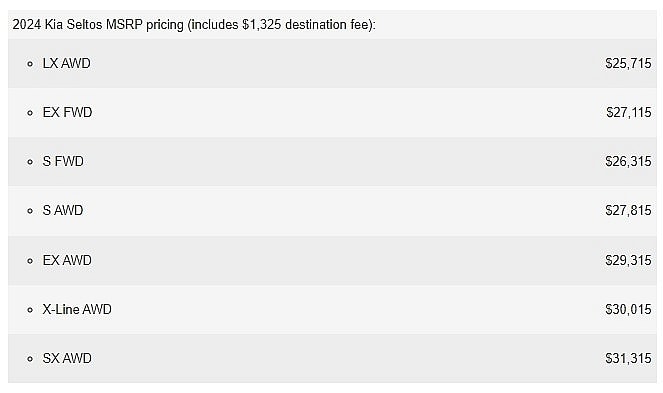663x393 pixels.
Task: Select the X-Line AWD trim label
Action: click(77, 309)
